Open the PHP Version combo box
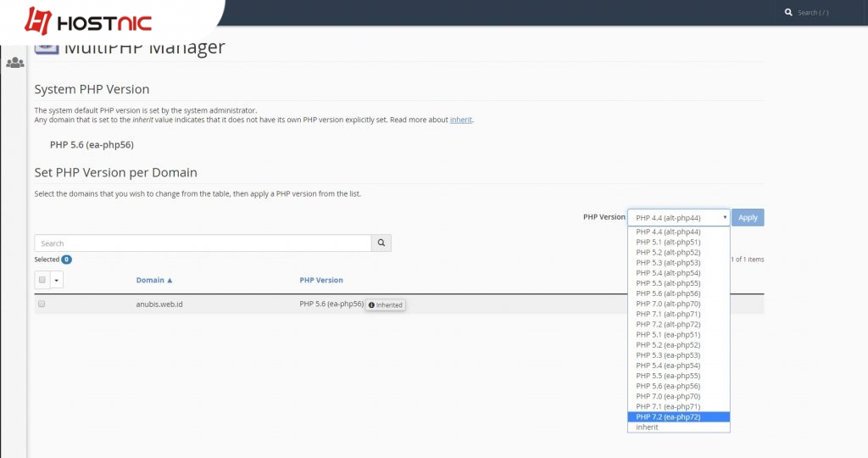Image resolution: width=868 pixels, height=458 pixels. click(678, 217)
